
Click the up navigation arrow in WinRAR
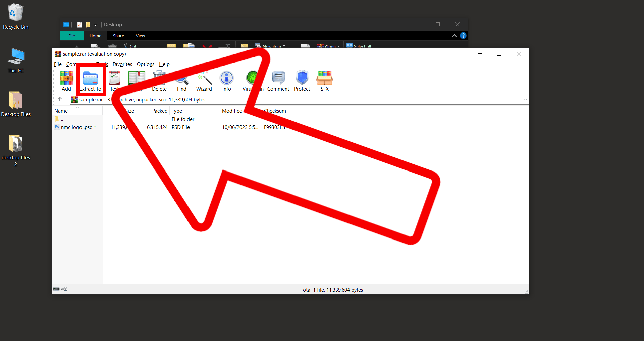click(x=60, y=99)
